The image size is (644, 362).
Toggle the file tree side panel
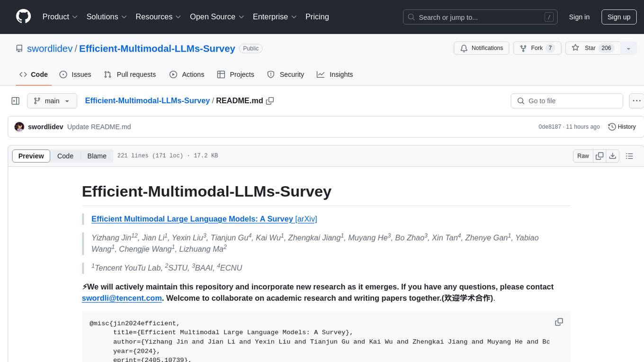[x=16, y=101]
